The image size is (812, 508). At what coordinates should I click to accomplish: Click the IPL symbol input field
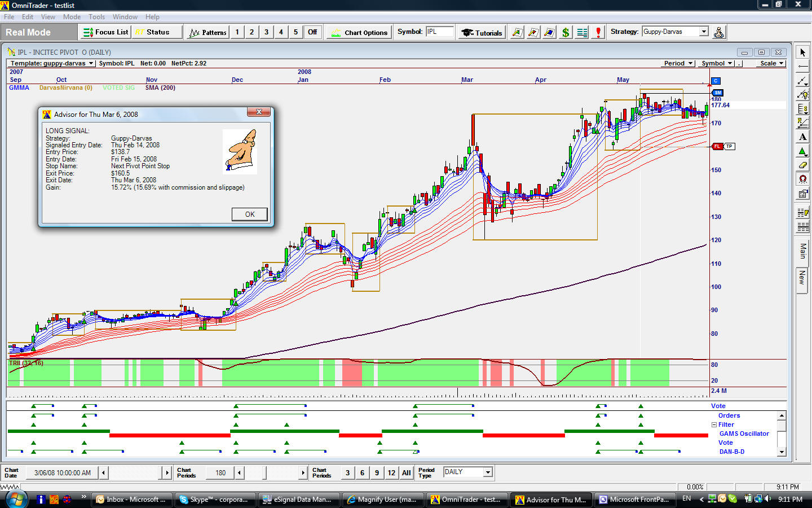click(439, 32)
